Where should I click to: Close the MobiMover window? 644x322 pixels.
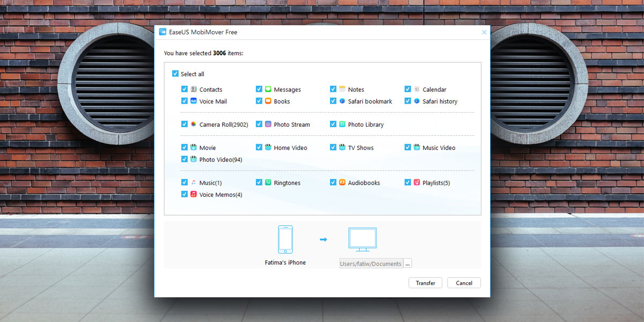coord(484,32)
